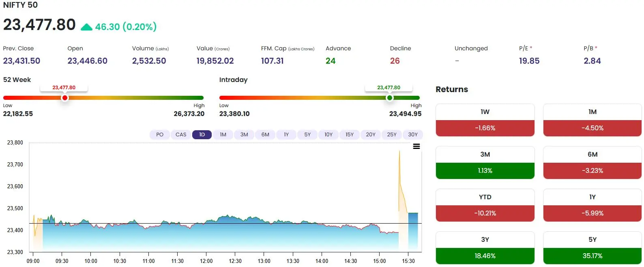Open the 5Y returns card in Returns
Viewport: 644px width, 267px height.
pos(592,248)
